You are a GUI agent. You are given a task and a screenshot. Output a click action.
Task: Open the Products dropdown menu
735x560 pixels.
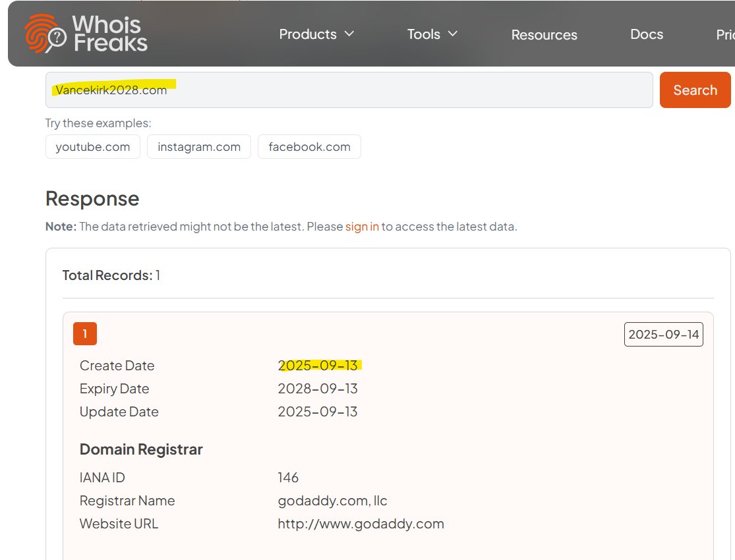pyautogui.click(x=316, y=34)
